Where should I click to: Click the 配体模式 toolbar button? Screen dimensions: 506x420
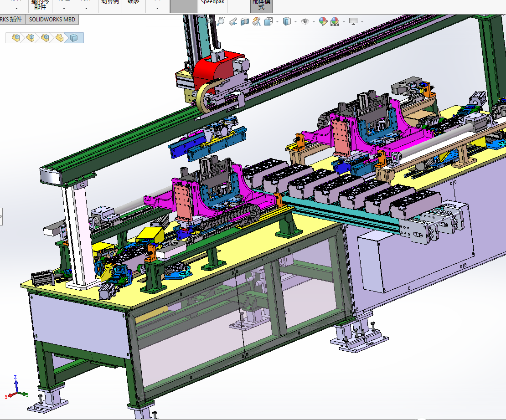(x=261, y=5)
